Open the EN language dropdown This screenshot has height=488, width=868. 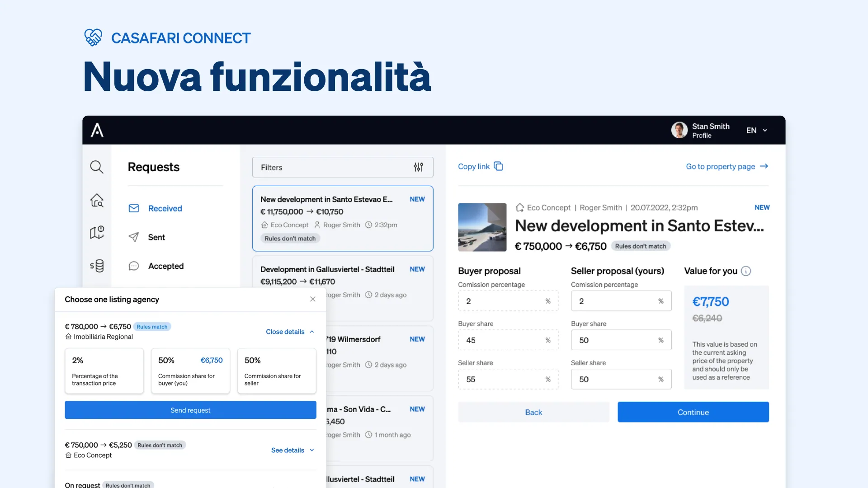[757, 130]
